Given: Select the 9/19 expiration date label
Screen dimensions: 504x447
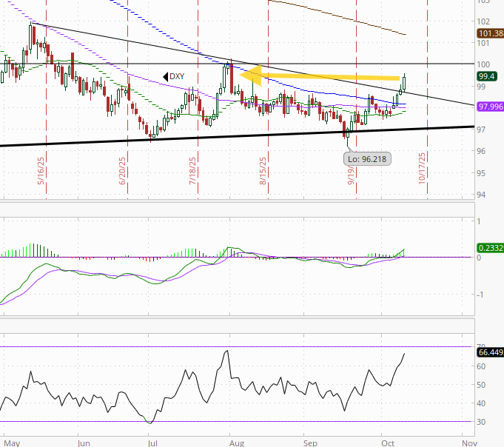Looking at the screenshot, I should point(351,175).
